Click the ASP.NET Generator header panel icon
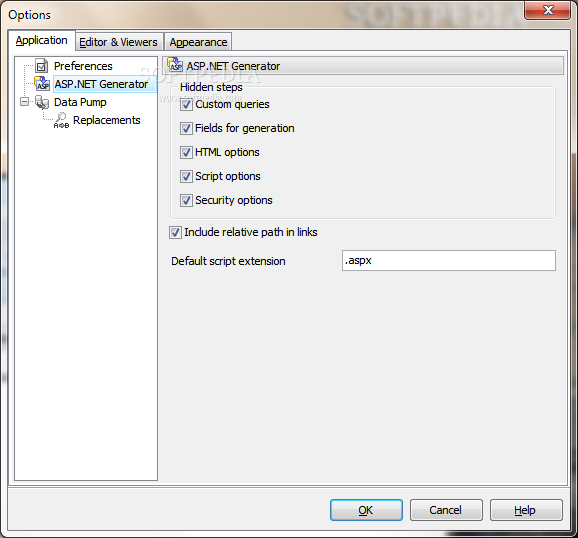The width and height of the screenshot is (578, 538). [x=175, y=65]
